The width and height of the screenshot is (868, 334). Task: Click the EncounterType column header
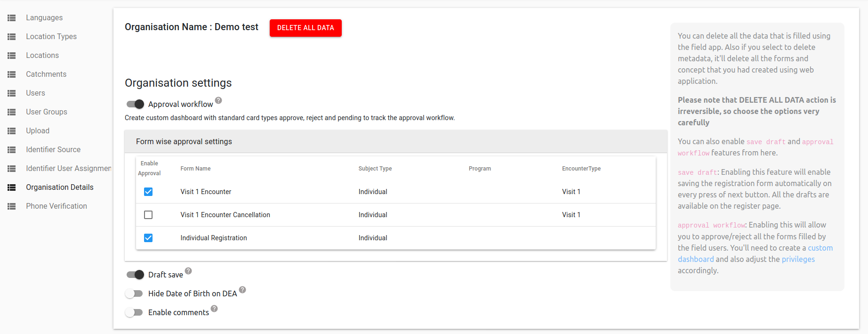click(x=581, y=169)
